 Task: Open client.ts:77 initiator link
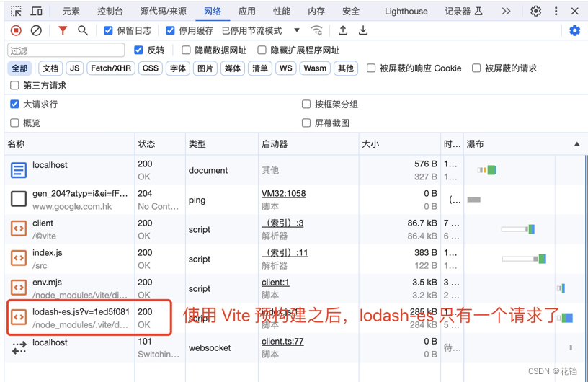point(282,341)
